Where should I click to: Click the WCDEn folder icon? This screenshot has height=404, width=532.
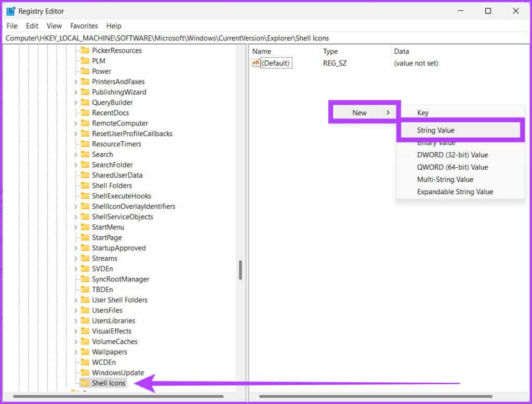tap(85, 362)
